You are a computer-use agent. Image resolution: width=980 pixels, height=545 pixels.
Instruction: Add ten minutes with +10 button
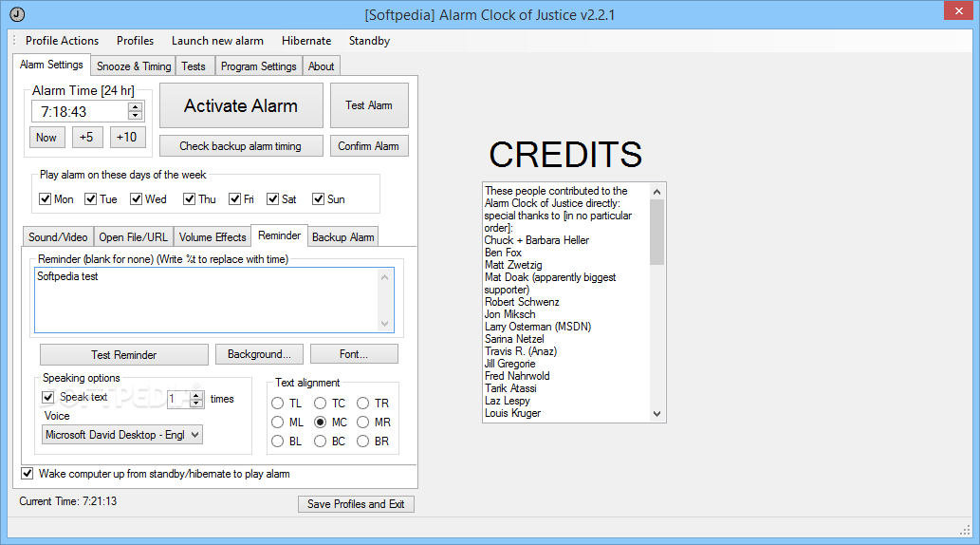pyautogui.click(x=127, y=137)
